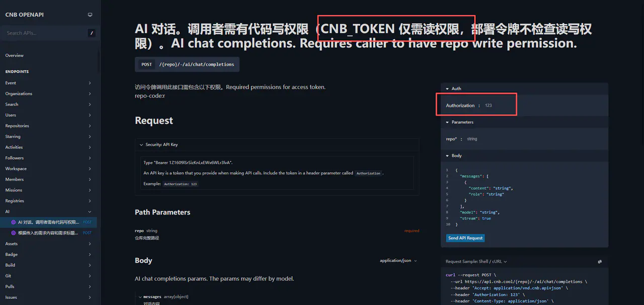Expand the Organizations endpoints group

(48, 93)
